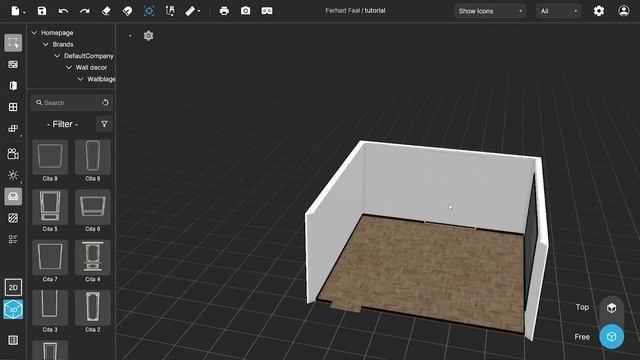Select the window tool in sidebar
640x360 pixels.
click(13, 107)
